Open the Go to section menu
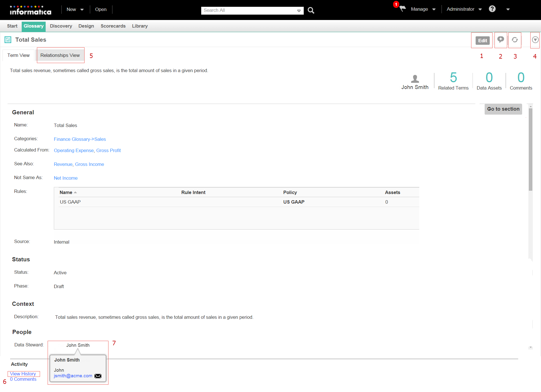541x392 pixels. [503, 109]
